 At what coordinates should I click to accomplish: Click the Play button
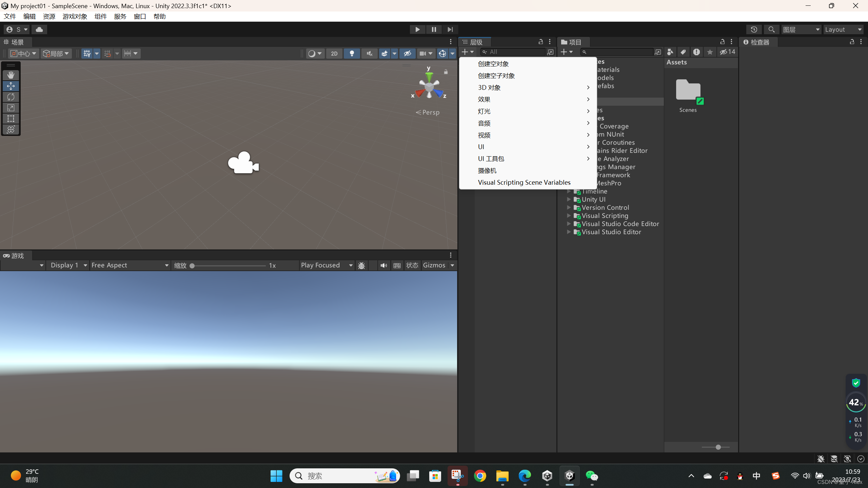[x=417, y=29]
